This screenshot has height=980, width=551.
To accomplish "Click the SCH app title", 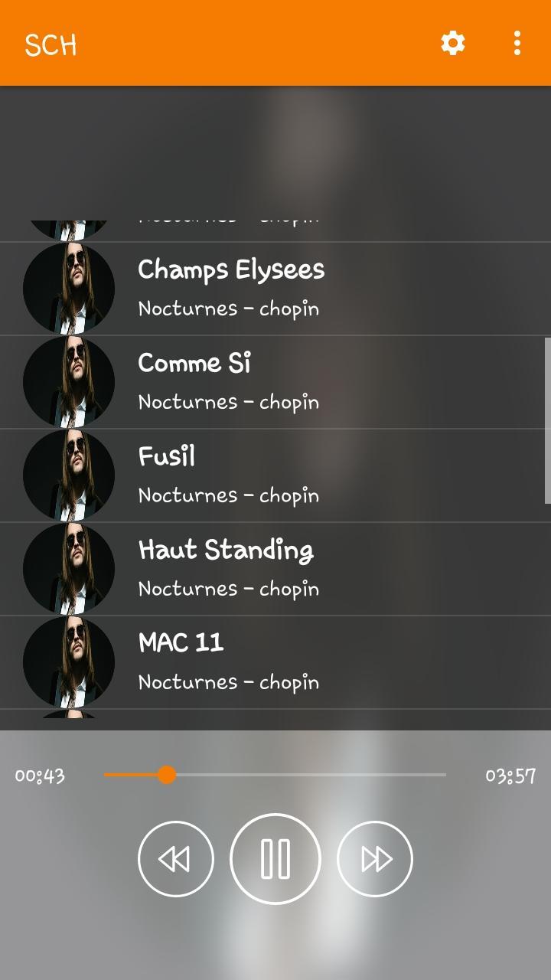I will pos(51,44).
